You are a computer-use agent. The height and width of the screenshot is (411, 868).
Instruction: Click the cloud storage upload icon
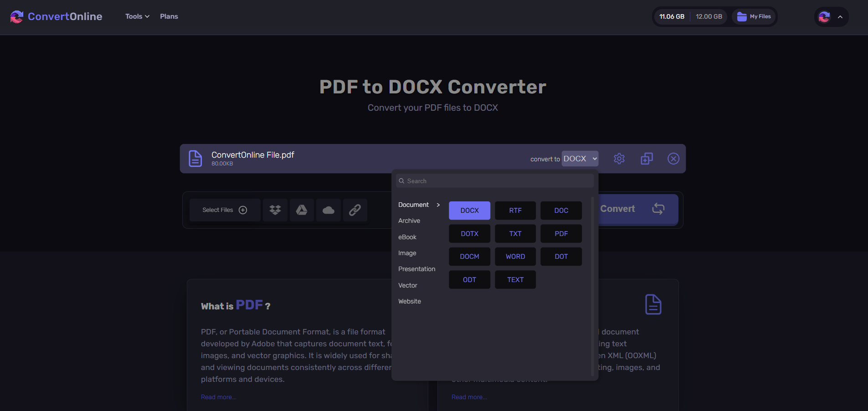[x=329, y=210]
